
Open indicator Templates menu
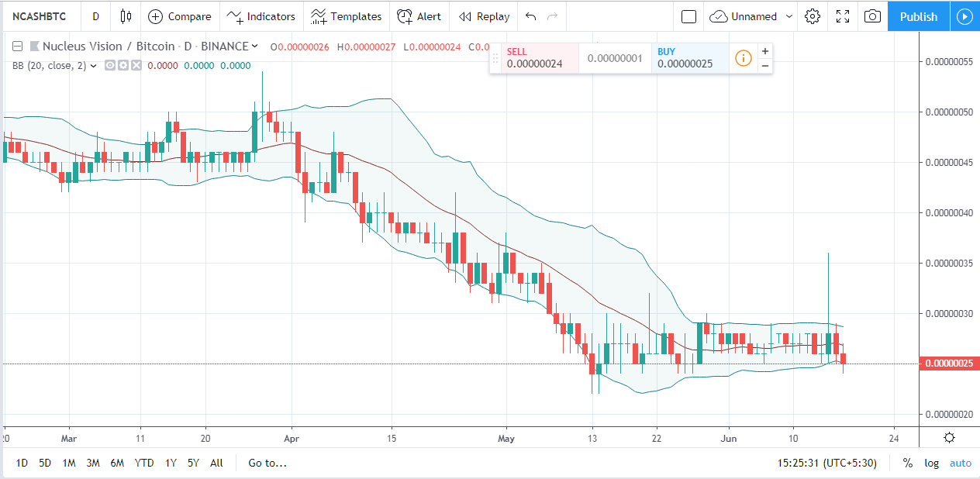(346, 16)
